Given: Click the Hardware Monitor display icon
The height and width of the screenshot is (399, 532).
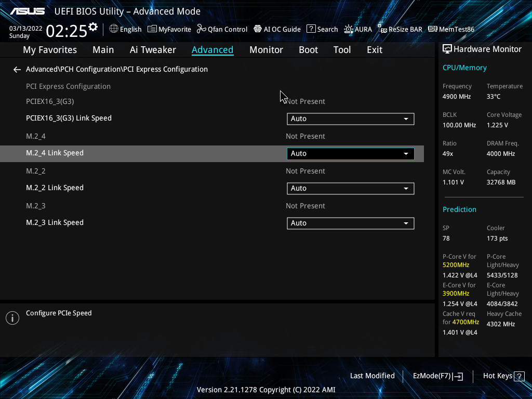Looking at the screenshot, I should click(x=447, y=49).
